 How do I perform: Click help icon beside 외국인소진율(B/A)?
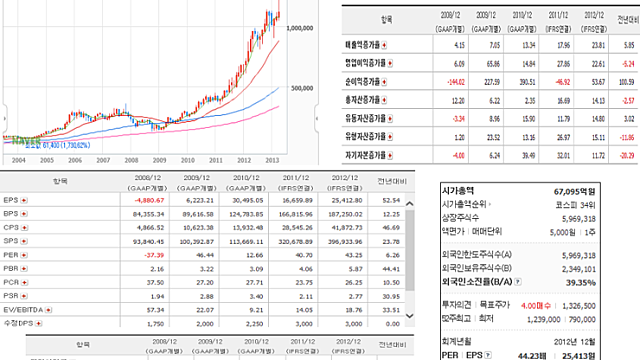[x=518, y=282]
